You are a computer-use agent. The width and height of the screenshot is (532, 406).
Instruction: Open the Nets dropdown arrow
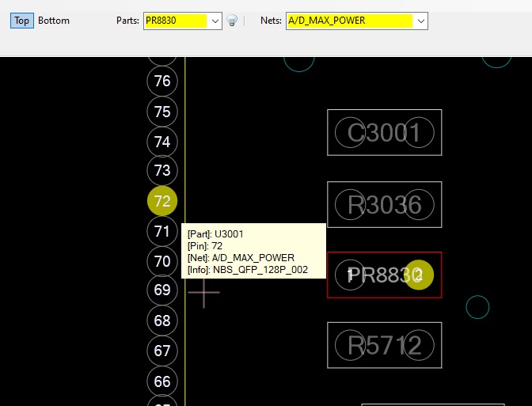pyautogui.click(x=420, y=21)
